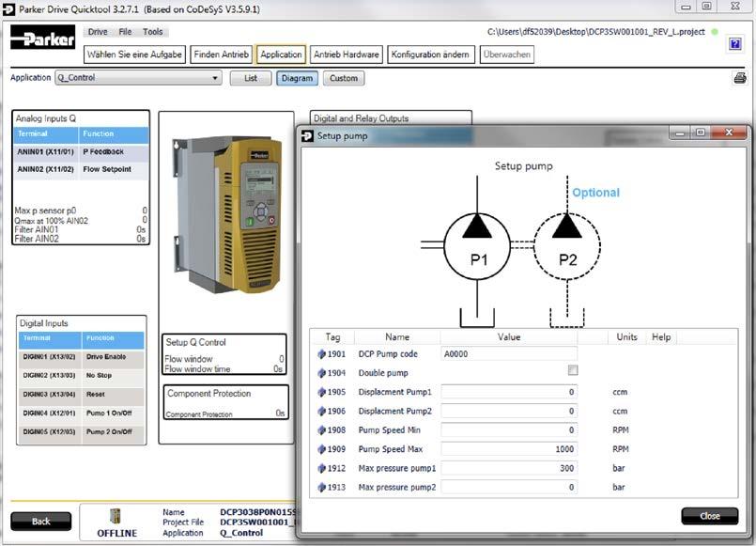The height and width of the screenshot is (546, 756).
Task: Click tag icon for parameter 1913
Action: click(x=321, y=487)
